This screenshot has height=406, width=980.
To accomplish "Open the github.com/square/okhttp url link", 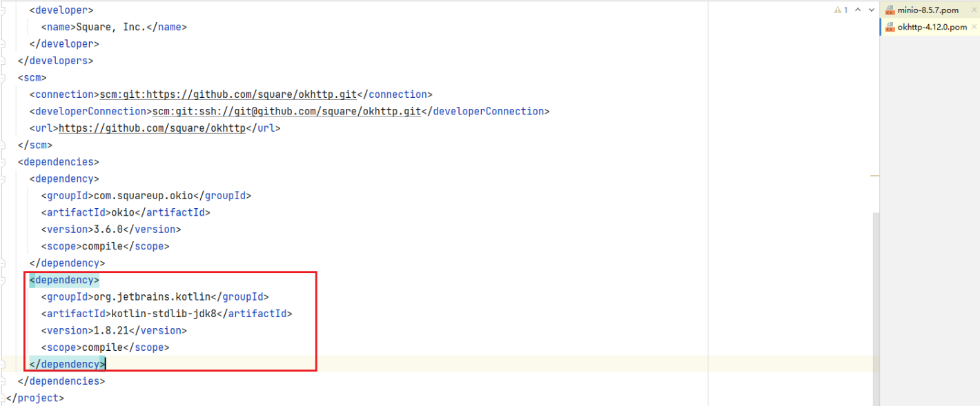I will [152, 128].
